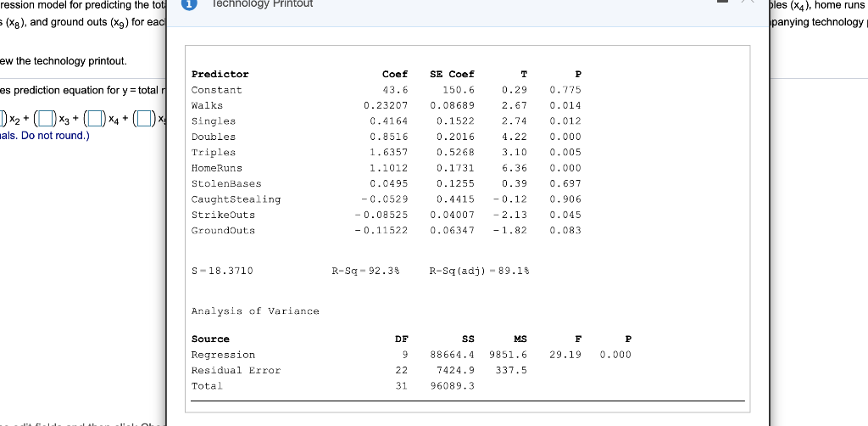The width and height of the screenshot is (868, 426).
Task: Click the Analysis of Variance heading
Action: [255, 311]
